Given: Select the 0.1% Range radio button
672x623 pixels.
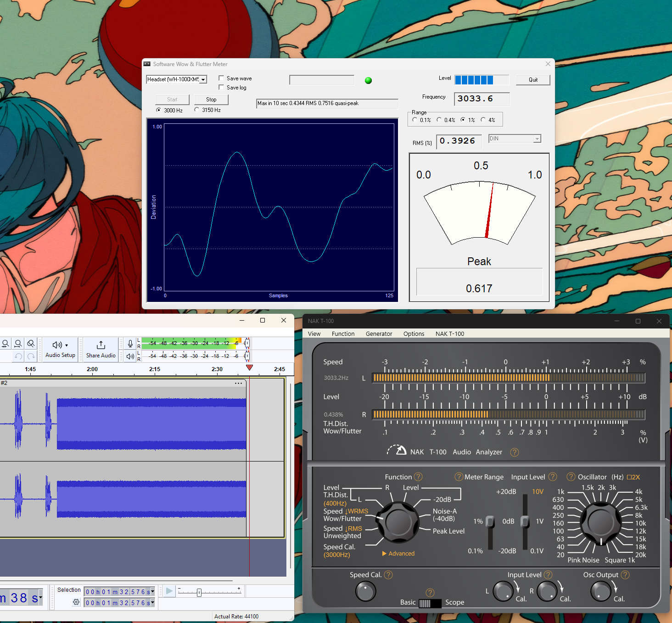Looking at the screenshot, I should click(x=414, y=120).
